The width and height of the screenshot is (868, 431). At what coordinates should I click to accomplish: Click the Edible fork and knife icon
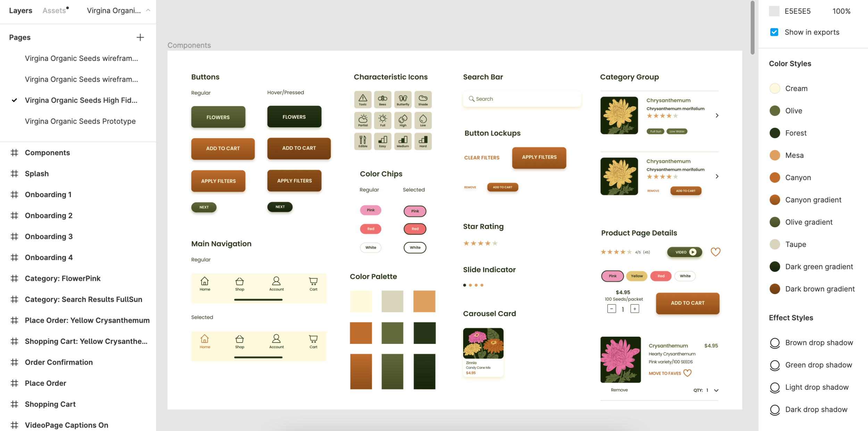[x=362, y=141]
